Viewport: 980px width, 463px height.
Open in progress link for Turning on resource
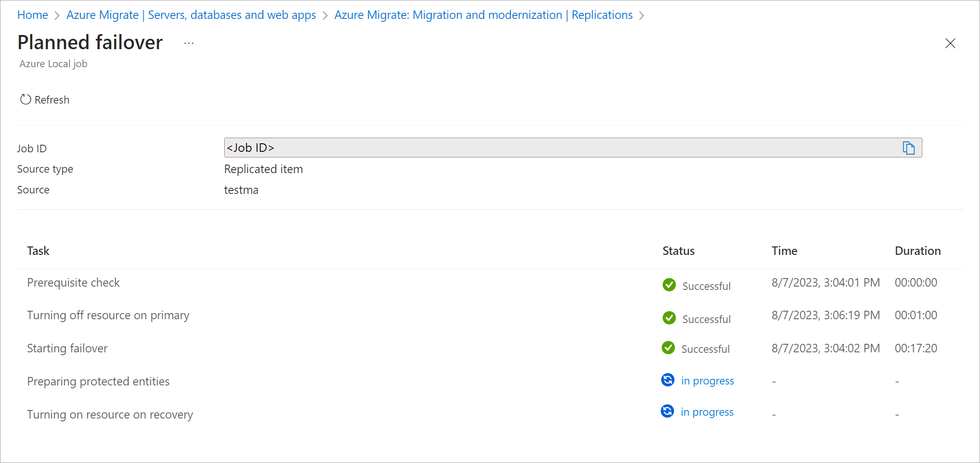(707, 412)
